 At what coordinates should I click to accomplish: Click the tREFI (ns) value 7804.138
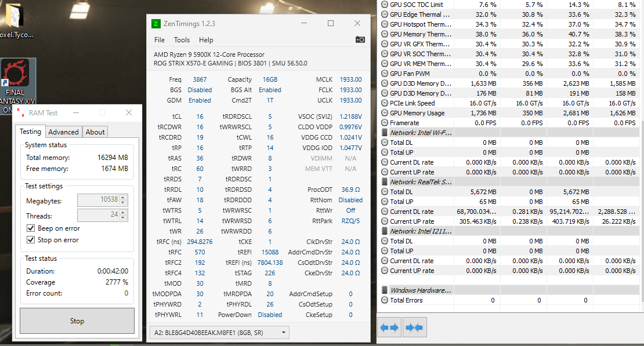click(x=270, y=263)
